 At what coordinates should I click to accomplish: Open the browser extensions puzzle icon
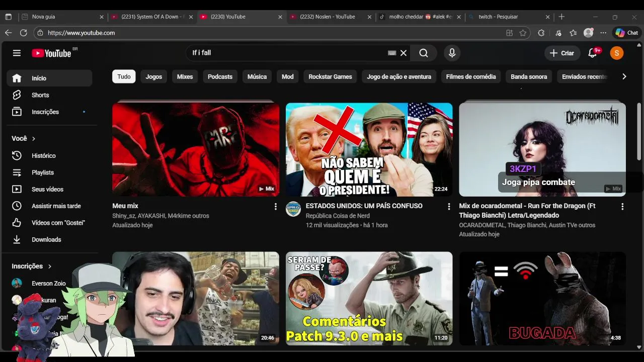tap(541, 33)
